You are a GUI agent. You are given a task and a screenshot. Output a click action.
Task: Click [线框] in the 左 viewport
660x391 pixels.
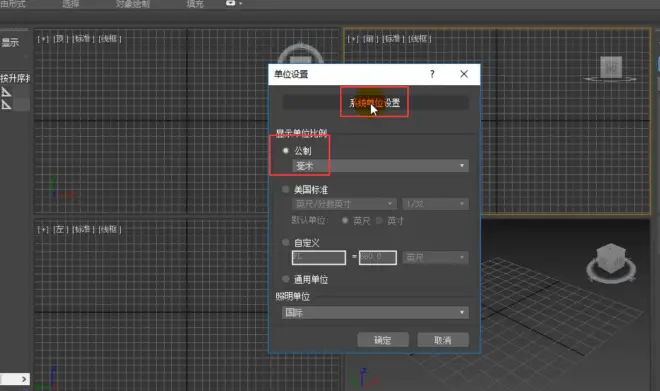(110, 229)
